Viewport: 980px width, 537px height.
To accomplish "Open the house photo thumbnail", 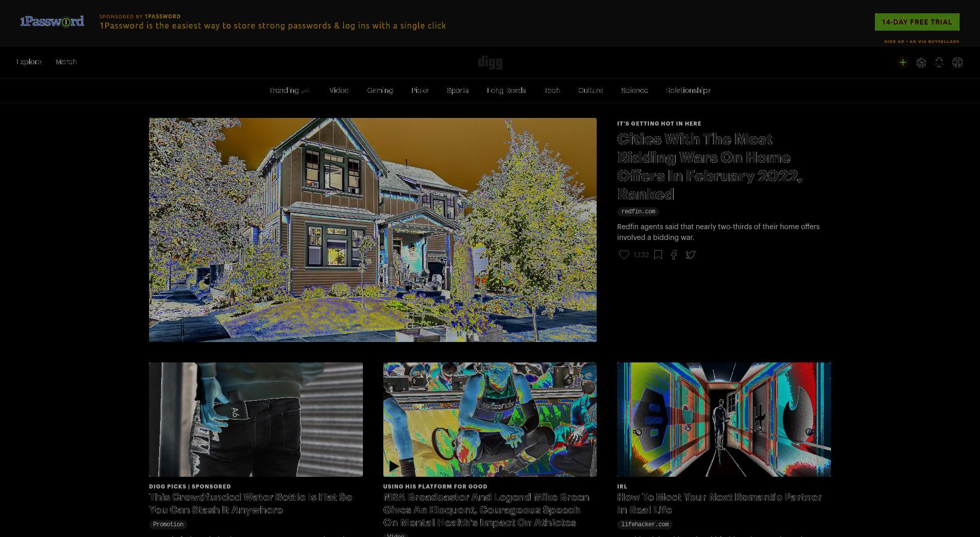I will tap(373, 230).
